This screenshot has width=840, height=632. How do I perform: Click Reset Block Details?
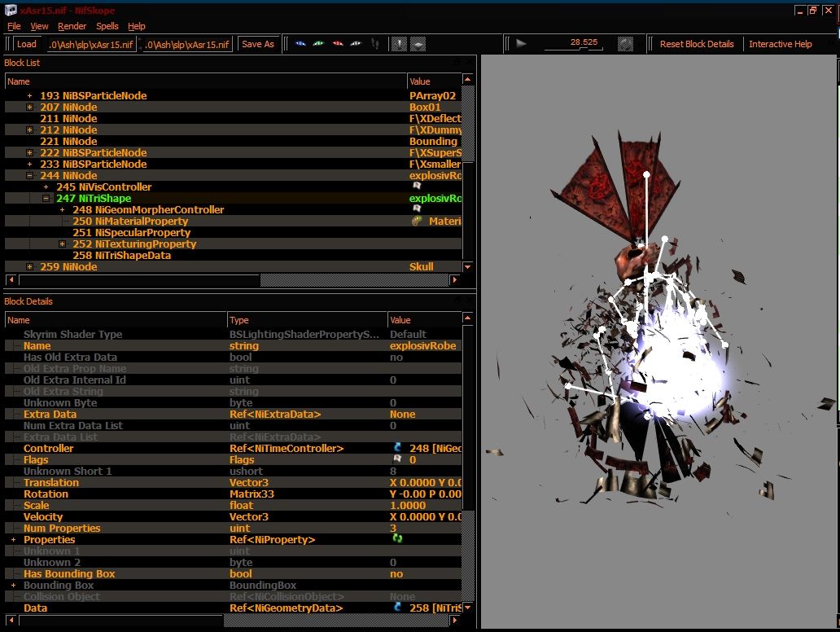[x=697, y=44]
